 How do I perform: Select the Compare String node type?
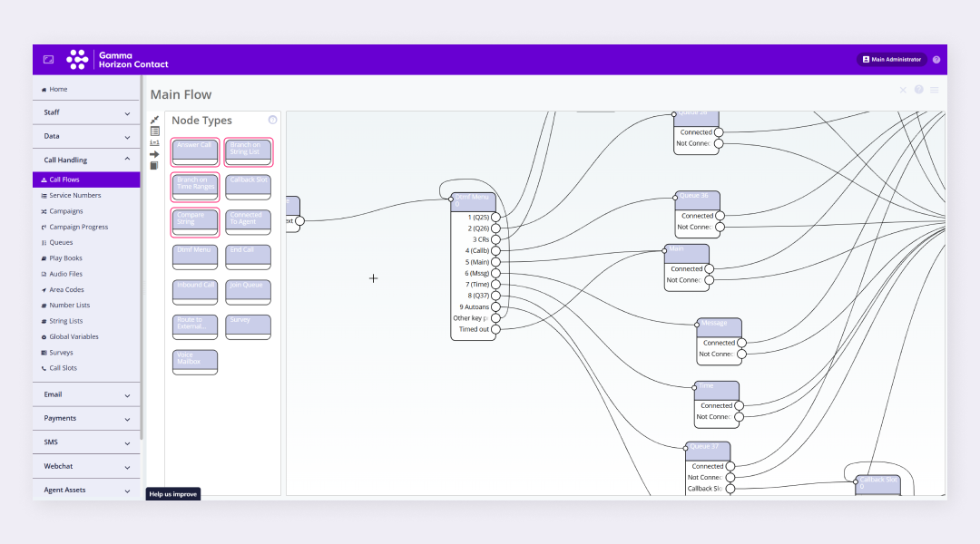(195, 222)
